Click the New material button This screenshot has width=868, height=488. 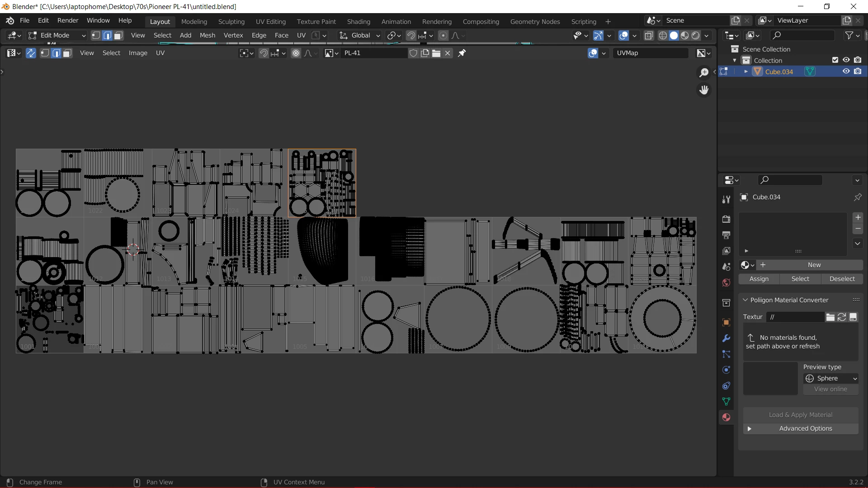click(x=814, y=265)
